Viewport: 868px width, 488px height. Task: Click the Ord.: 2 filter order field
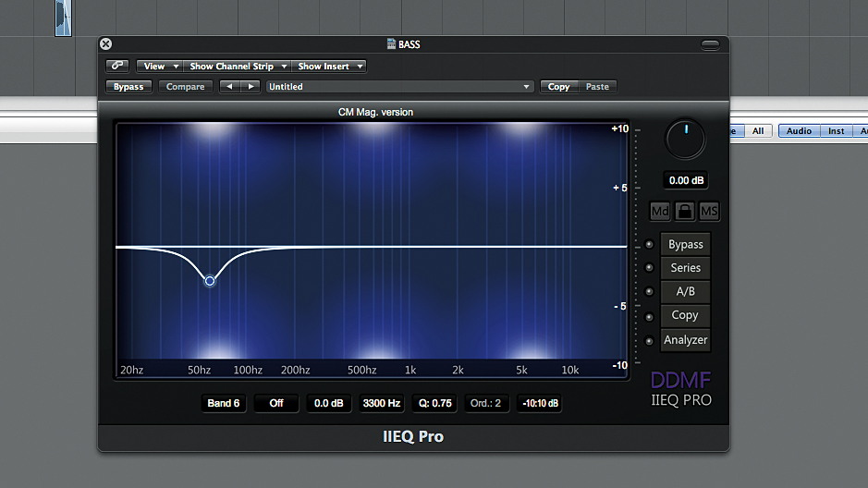(x=485, y=403)
